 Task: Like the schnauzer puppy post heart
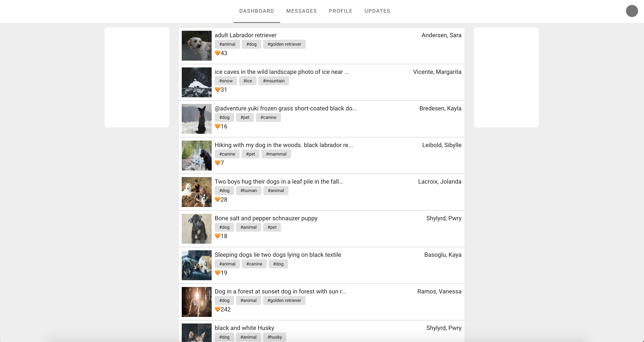pos(217,236)
